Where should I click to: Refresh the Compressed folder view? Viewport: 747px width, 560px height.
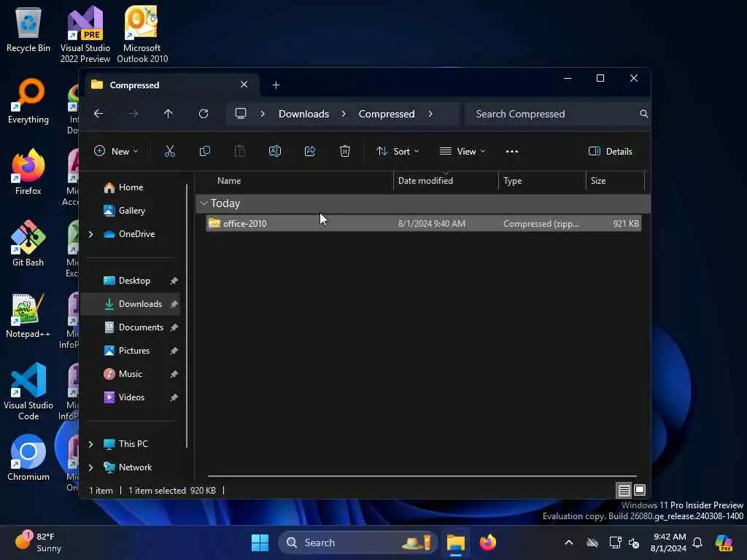[204, 114]
